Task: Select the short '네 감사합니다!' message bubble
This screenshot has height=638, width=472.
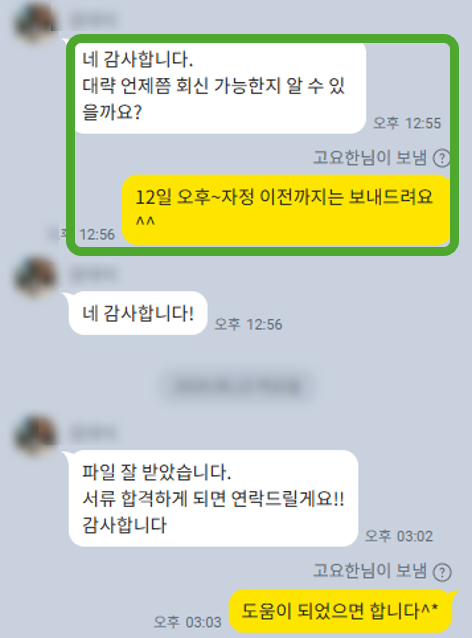Action: click(x=138, y=313)
